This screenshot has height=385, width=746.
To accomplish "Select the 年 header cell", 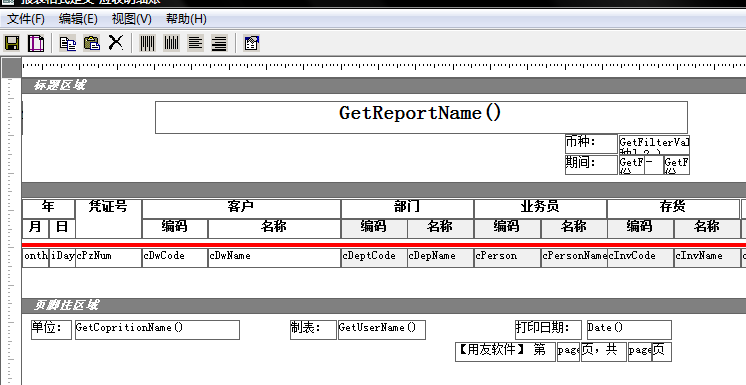I will coord(48,208).
